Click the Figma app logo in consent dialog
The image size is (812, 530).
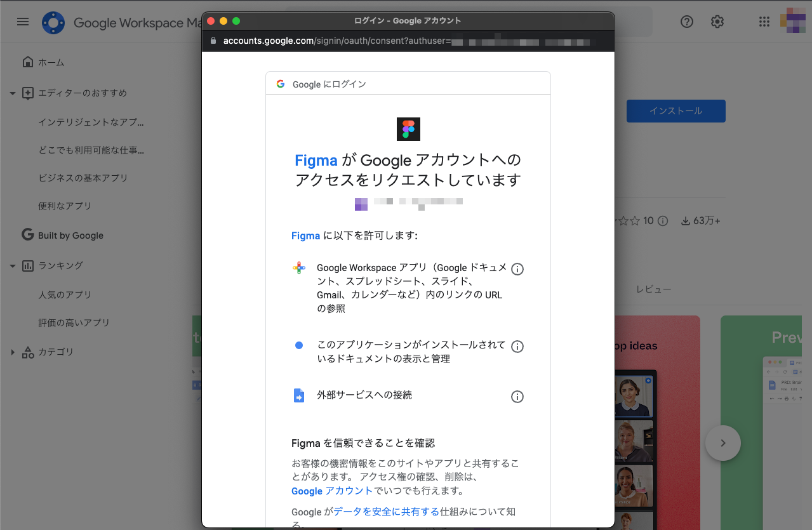[408, 129]
